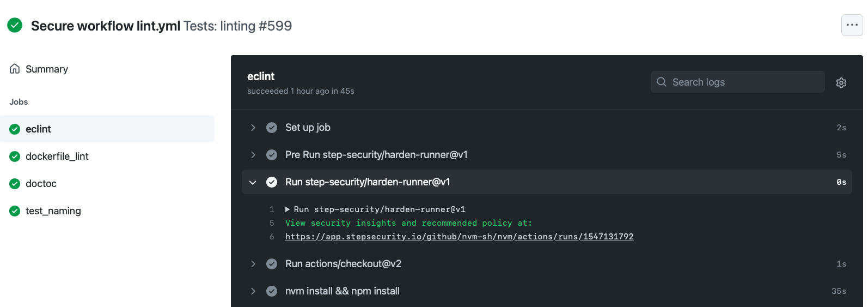This screenshot has height=307, width=868.
Task: Click the green success icon beside workflow title
Action: click(15, 25)
